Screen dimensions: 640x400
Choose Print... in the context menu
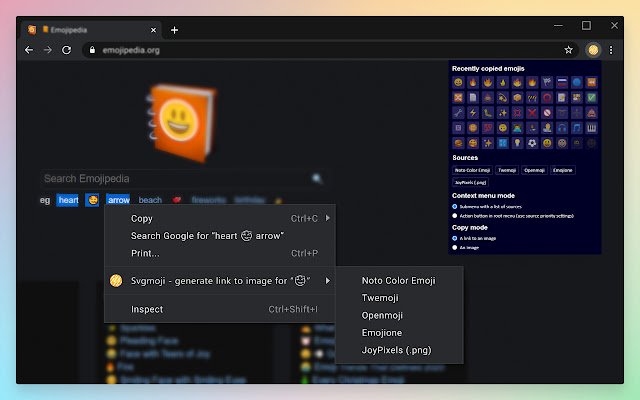point(220,253)
